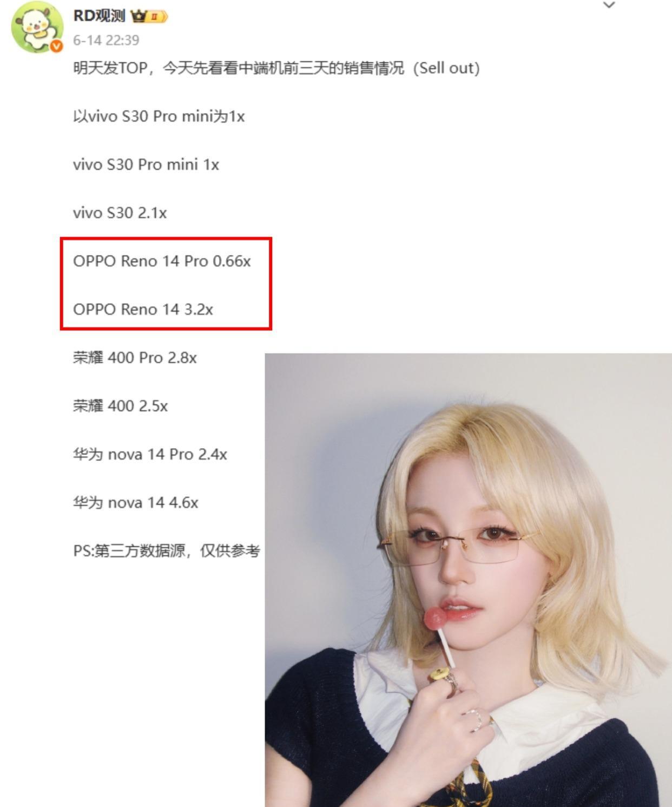Select the first line mentioning Sell out

click(276, 68)
